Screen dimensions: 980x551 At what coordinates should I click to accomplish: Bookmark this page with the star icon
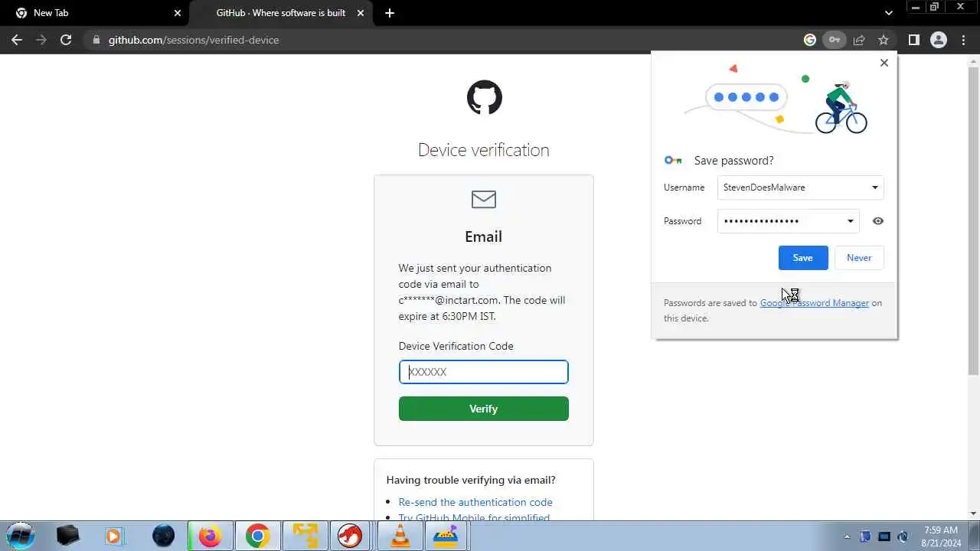pos(884,40)
